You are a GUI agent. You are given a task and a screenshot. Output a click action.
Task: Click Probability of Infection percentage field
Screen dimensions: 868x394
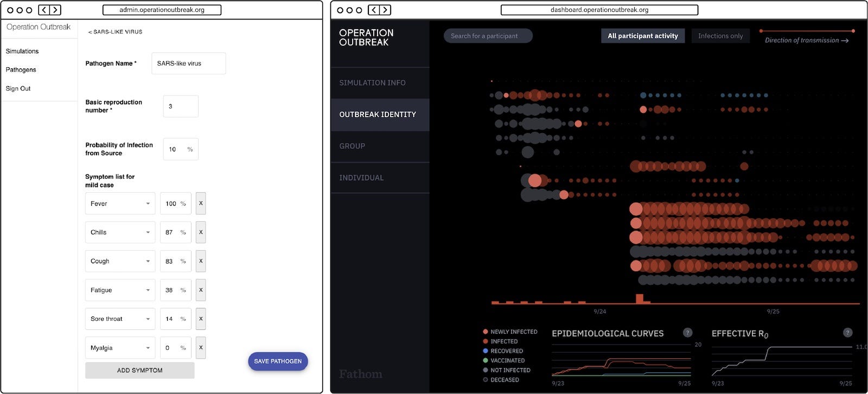click(x=181, y=149)
